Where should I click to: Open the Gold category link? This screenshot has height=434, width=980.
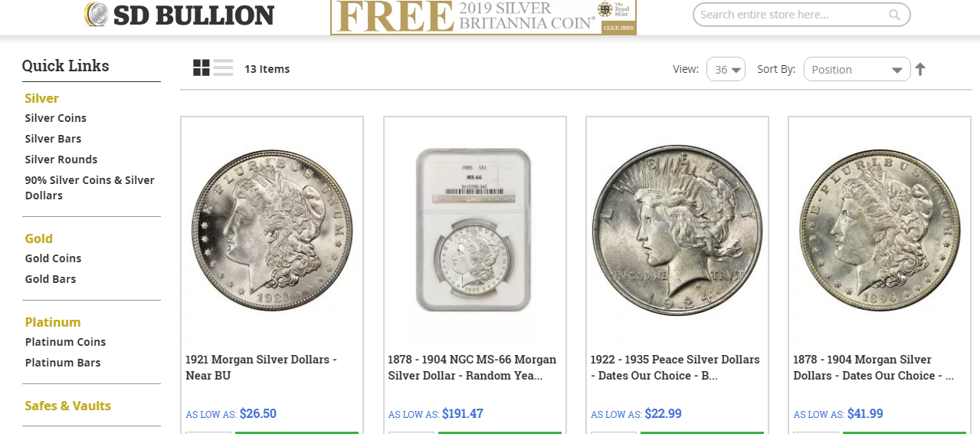pyautogui.click(x=39, y=238)
